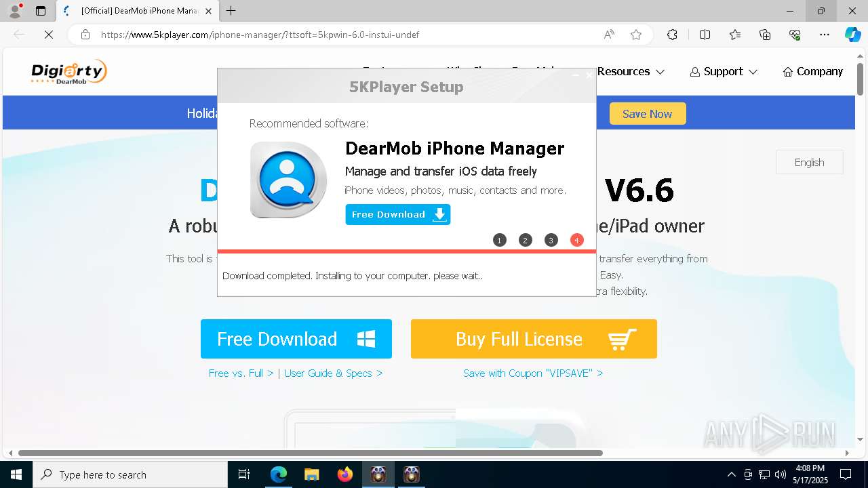The width and height of the screenshot is (868, 488).
Task: Click the taskbar search box
Action: (130, 474)
